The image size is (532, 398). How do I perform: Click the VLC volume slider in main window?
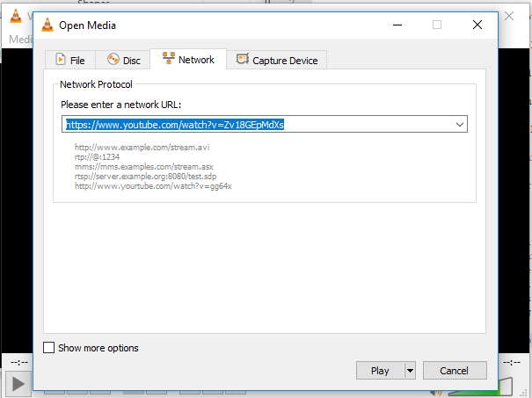point(480,387)
